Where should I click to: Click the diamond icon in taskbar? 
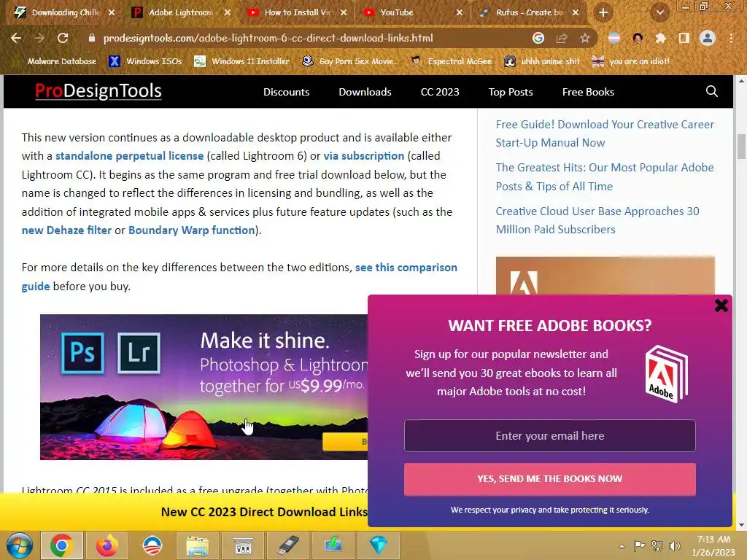(x=379, y=545)
